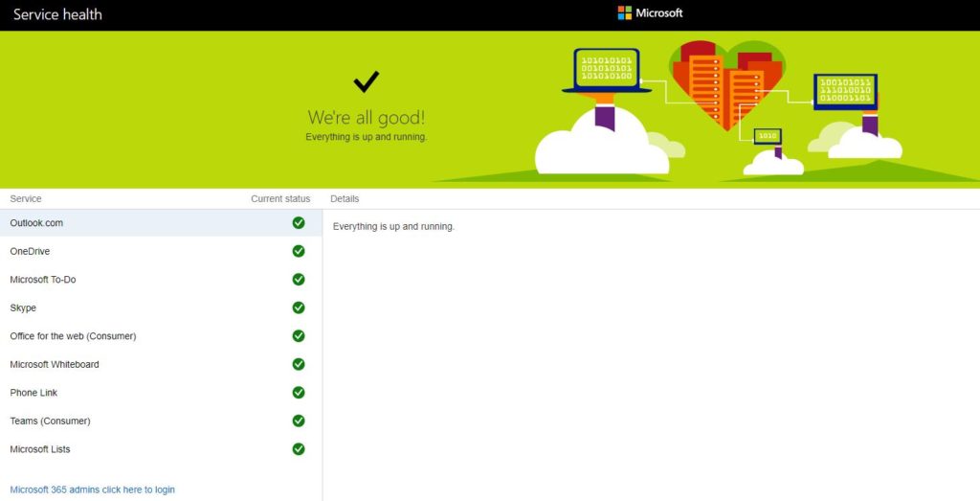The width and height of the screenshot is (980, 501).
Task: Click the Service column header
Action: pyautogui.click(x=26, y=199)
